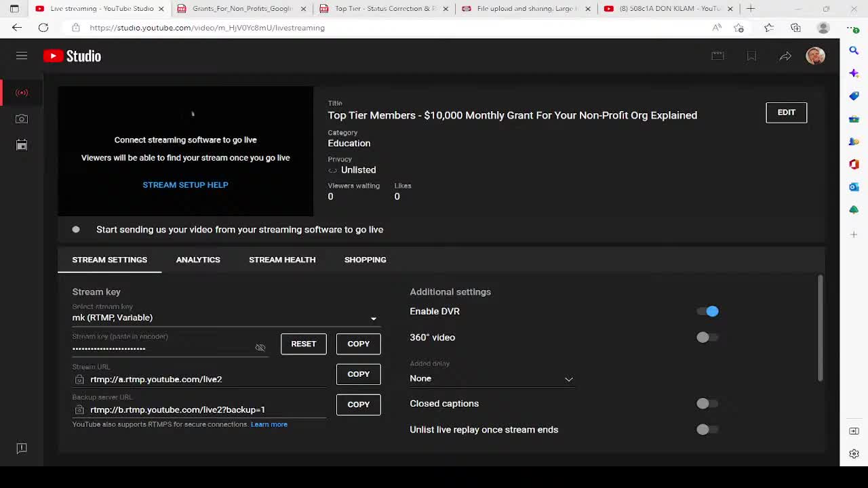Click the browser profile icon
Screen dimensions: 868x488
click(823, 28)
